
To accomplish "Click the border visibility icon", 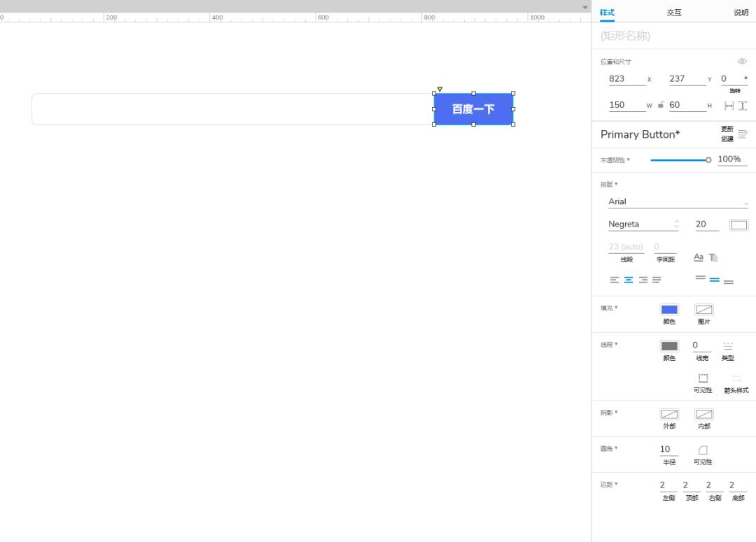I will click(x=703, y=378).
